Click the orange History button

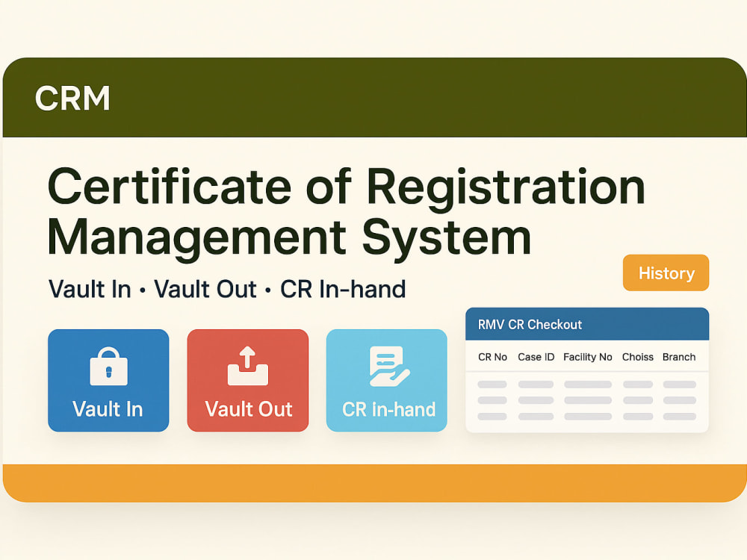(666, 273)
